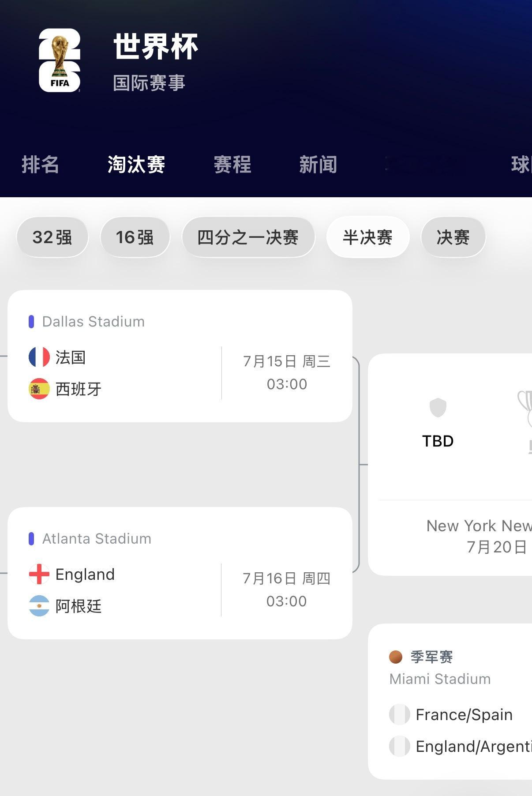
Task: Tap the Argentina flag icon
Action: [39, 606]
